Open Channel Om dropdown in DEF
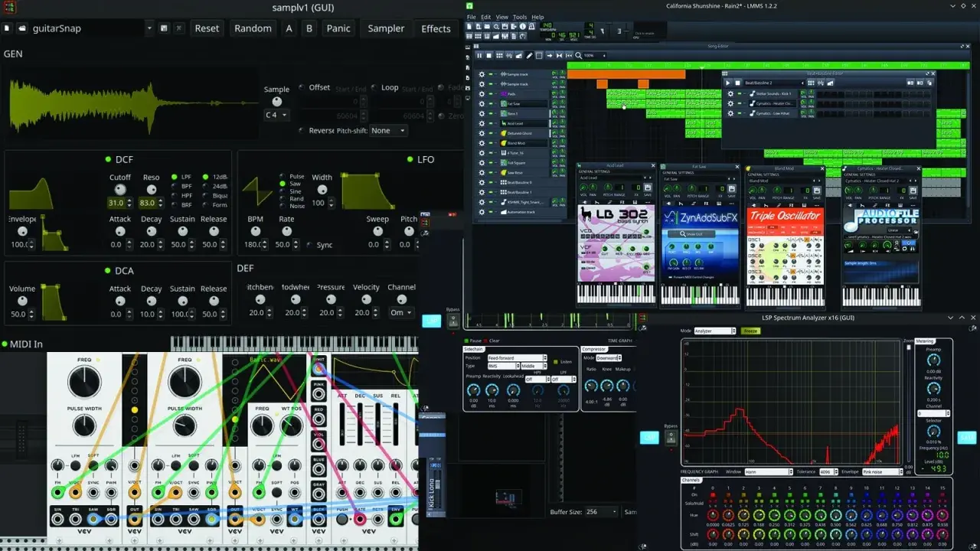This screenshot has height=551, width=980. [401, 312]
